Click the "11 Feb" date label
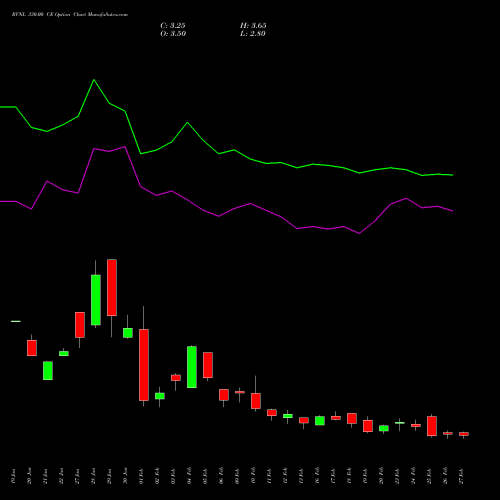The width and height of the screenshot is (500, 500). coord(269,476)
